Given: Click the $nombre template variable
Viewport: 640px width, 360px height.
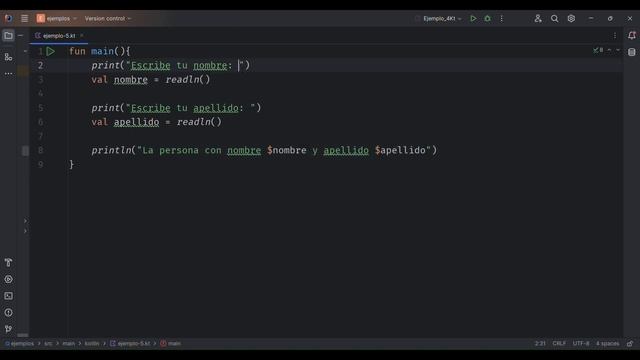Looking at the screenshot, I should coord(287,150).
